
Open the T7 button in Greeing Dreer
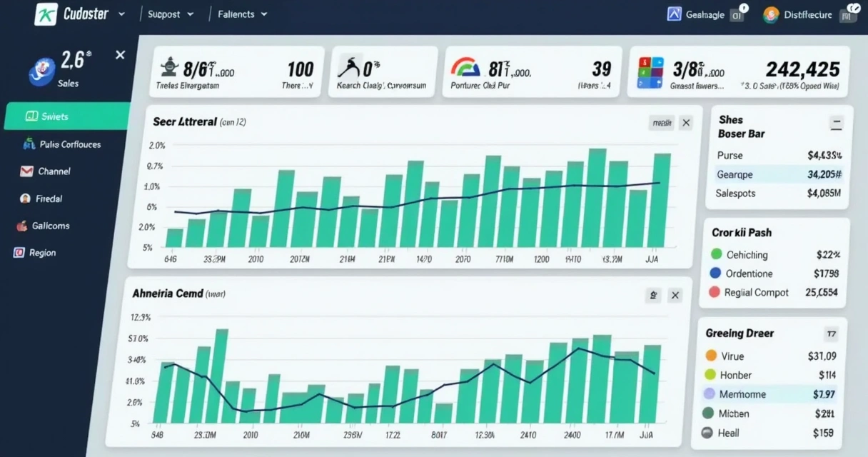pyautogui.click(x=831, y=333)
